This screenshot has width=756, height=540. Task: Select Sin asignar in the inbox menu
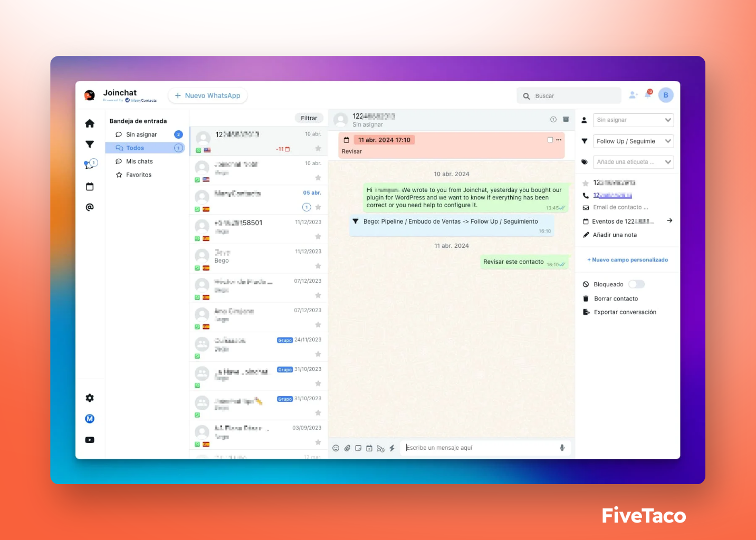(x=145, y=134)
